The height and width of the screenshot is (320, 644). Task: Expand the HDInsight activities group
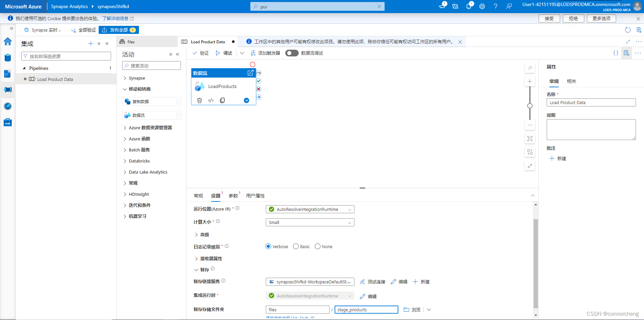[125, 194]
